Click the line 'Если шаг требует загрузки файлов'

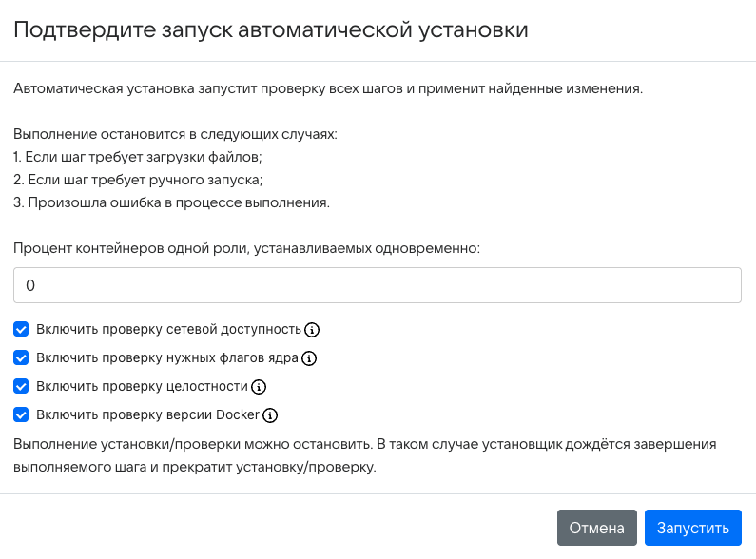point(138,157)
